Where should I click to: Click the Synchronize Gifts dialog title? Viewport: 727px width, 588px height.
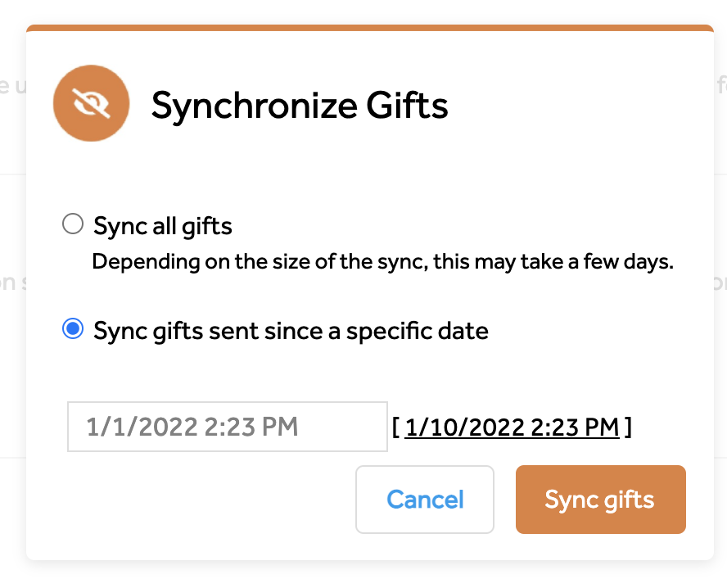tap(300, 106)
